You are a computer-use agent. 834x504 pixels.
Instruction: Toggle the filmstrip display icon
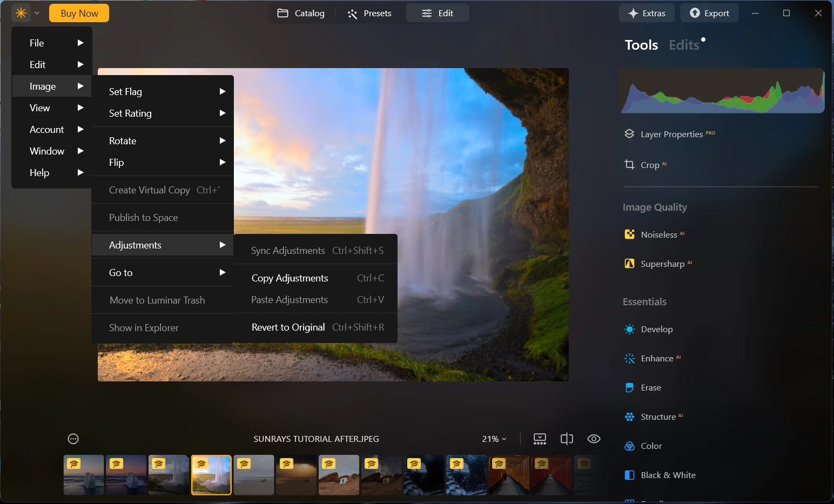(540, 439)
